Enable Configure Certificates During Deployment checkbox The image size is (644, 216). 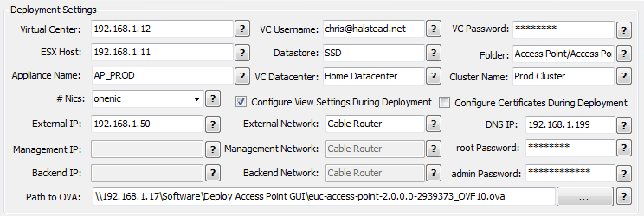[444, 103]
